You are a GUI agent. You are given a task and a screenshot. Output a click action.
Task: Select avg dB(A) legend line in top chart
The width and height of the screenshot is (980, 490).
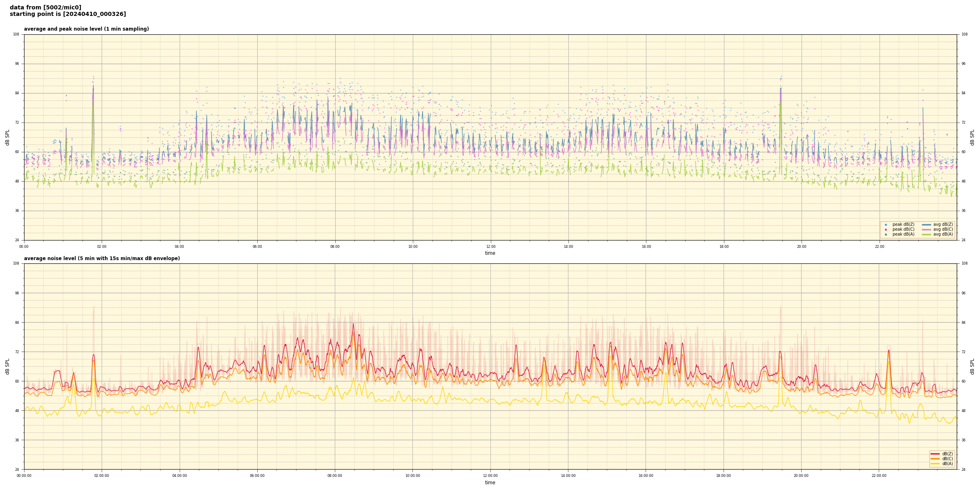[927, 234]
